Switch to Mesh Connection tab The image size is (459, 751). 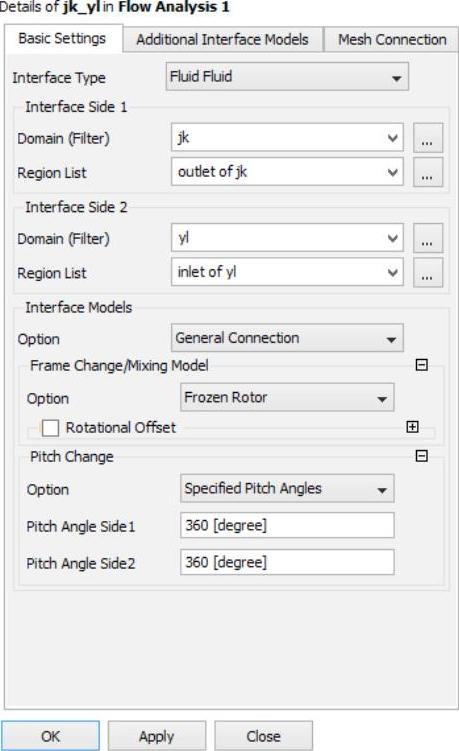392,39
